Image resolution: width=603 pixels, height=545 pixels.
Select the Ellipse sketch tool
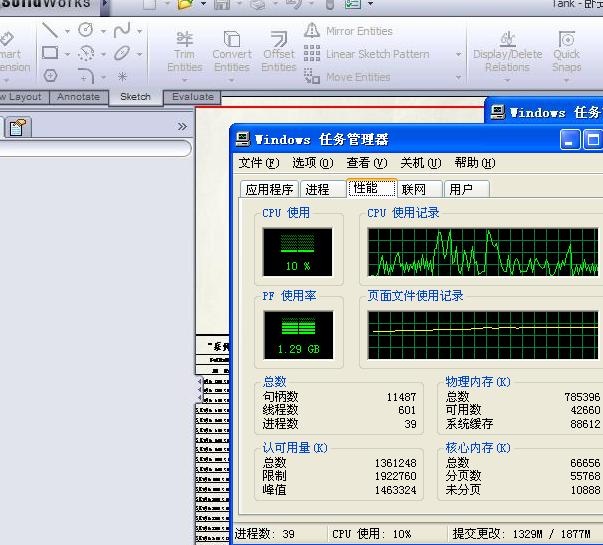click(x=122, y=53)
